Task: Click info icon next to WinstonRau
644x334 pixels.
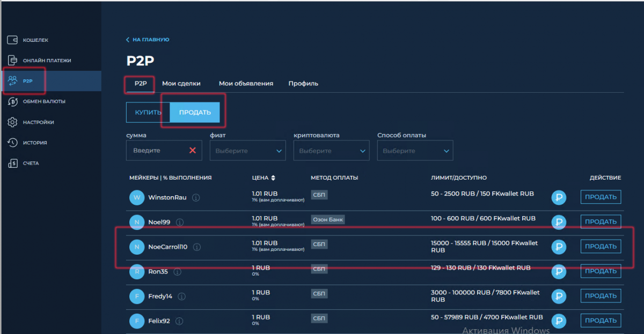Action: [196, 197]
